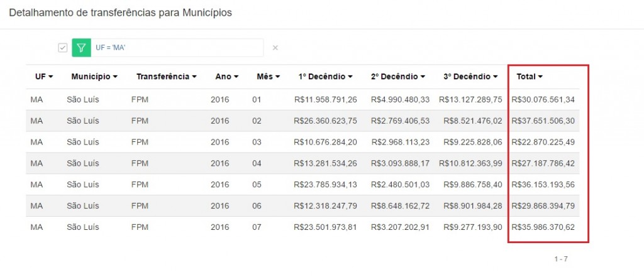Click the page title Detalhamento de transferências
The image size is (644, 277).
pos(121,13)
